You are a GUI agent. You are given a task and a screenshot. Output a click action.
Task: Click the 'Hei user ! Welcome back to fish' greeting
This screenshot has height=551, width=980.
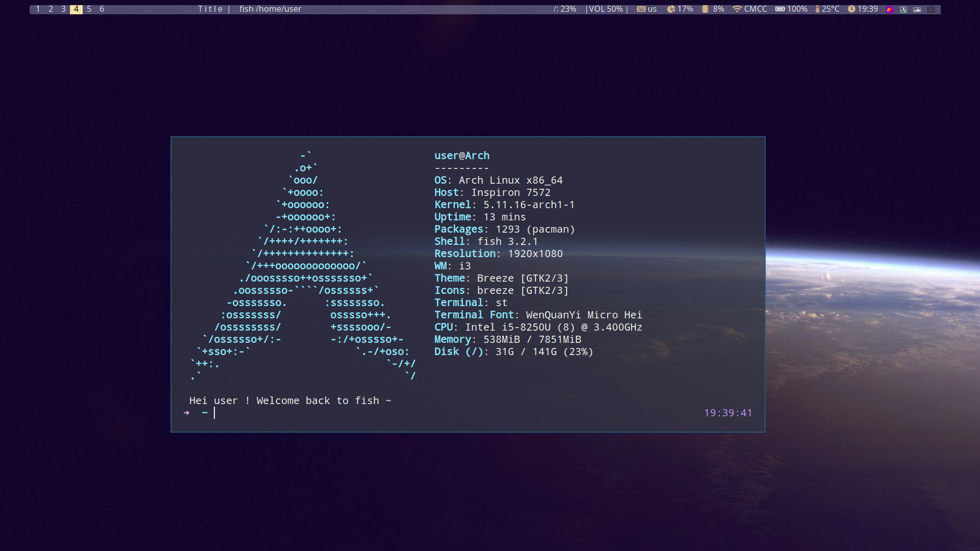[x=290, y=400]
